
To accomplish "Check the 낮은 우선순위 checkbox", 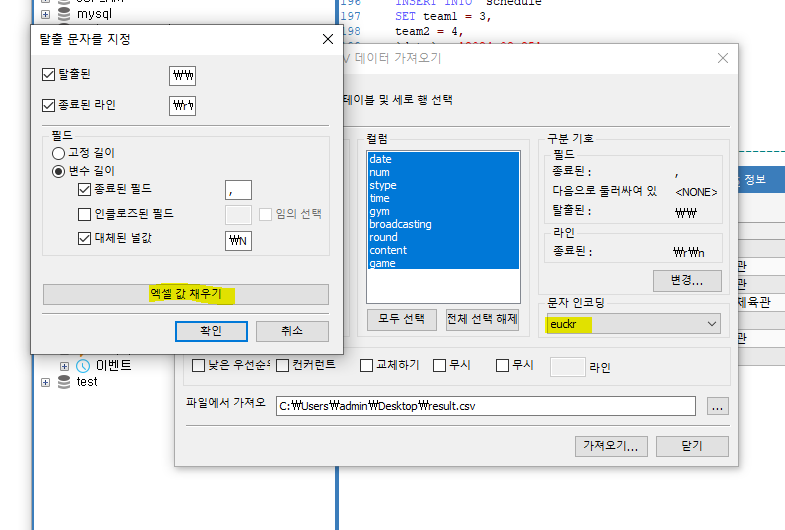I will click(x=198, y=365).
